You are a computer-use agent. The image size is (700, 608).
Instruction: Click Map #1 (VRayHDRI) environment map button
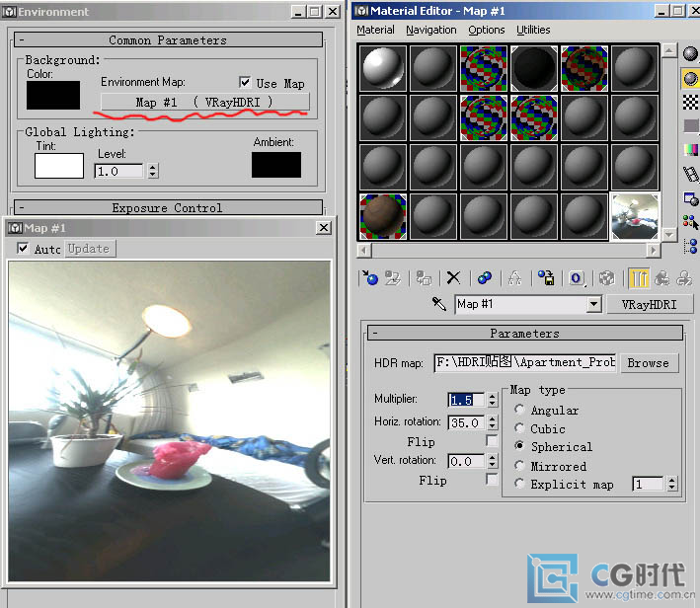click(x=204, y=102)
